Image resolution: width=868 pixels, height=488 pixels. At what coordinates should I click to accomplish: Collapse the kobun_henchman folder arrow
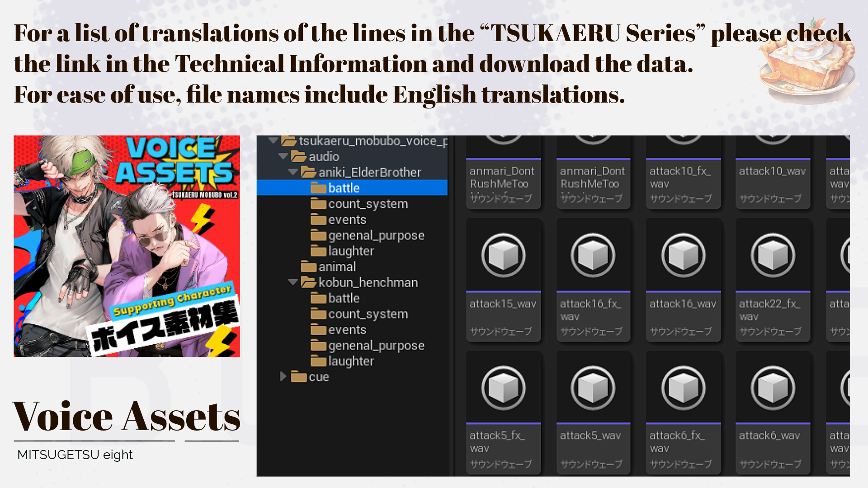[293, 282]
